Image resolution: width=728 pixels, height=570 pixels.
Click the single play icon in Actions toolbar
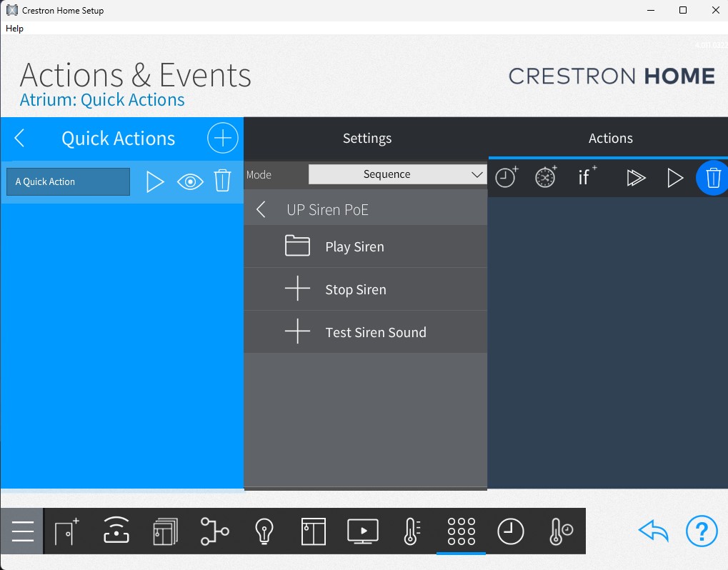tap(675, 178)
